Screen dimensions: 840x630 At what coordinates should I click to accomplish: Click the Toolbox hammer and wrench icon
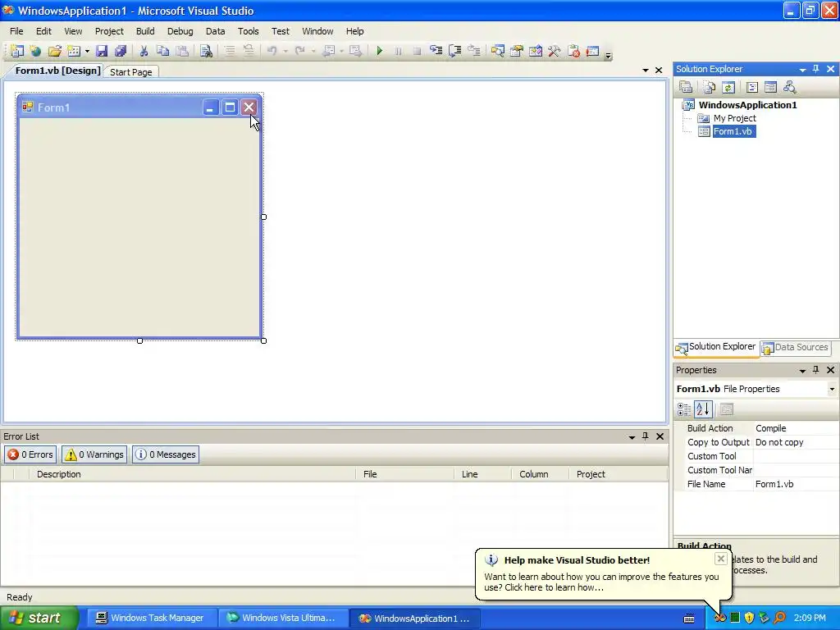554,51
